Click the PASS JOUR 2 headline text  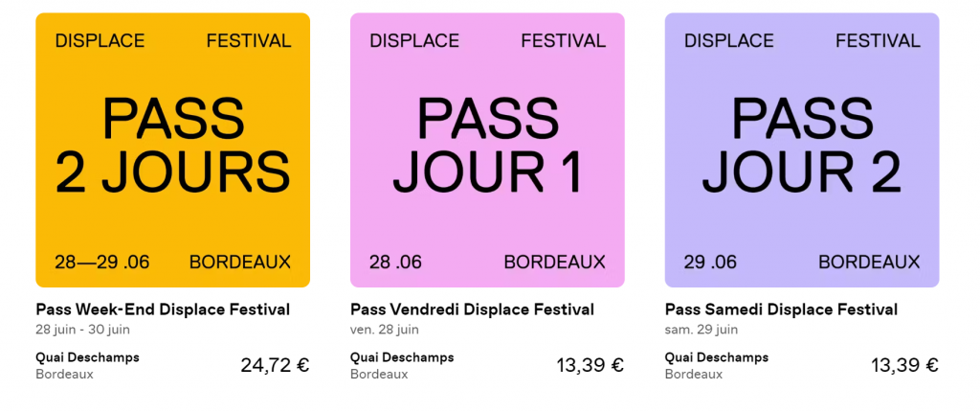pos(802,146)
